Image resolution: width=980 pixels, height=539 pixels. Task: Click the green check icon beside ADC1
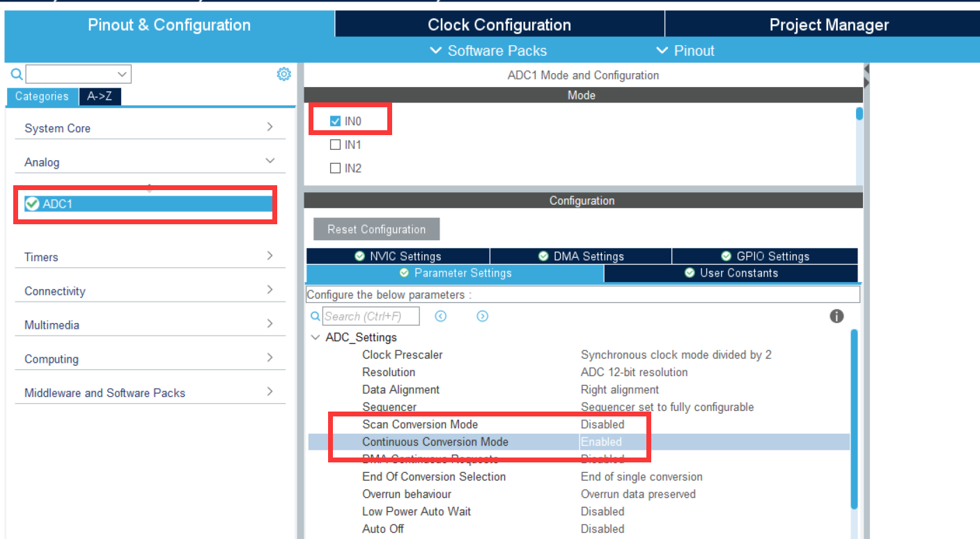(32, 203)
